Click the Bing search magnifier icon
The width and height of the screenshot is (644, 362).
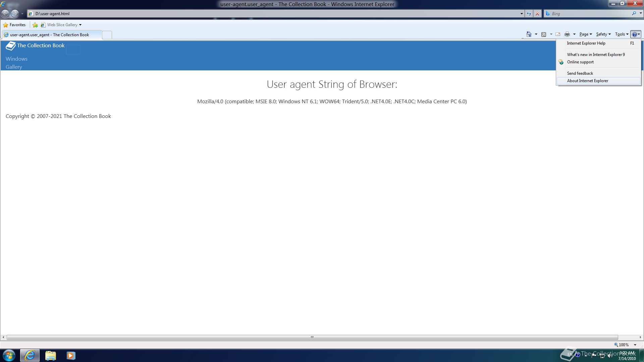coord(634,13)
